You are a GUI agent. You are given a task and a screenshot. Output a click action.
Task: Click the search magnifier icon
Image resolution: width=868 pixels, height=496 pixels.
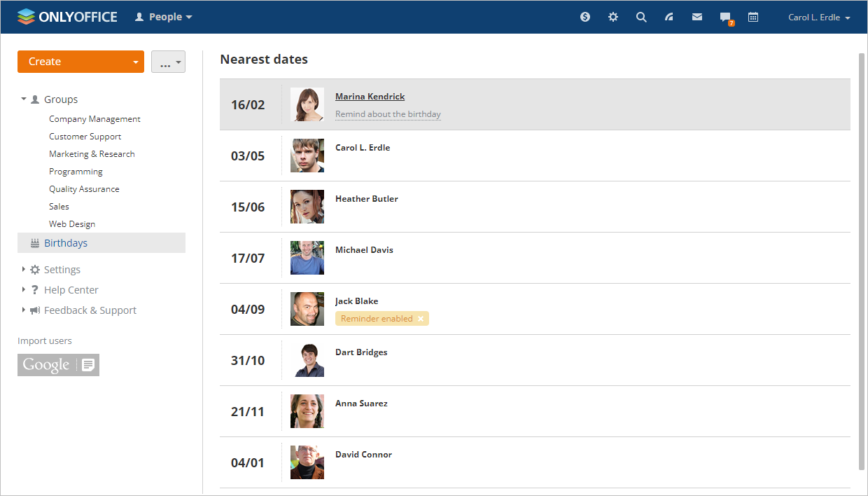pos(641,16)
